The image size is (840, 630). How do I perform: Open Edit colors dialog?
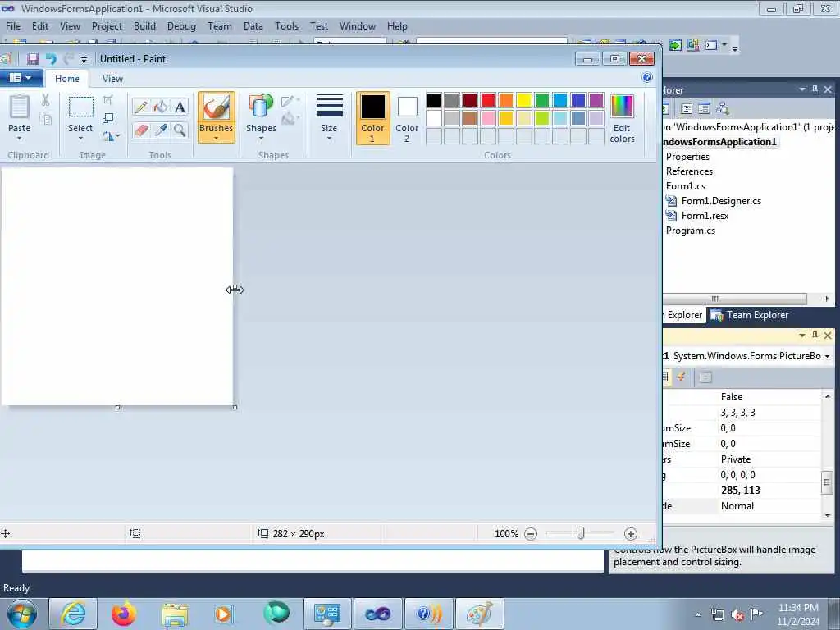(x=622, y=118)
